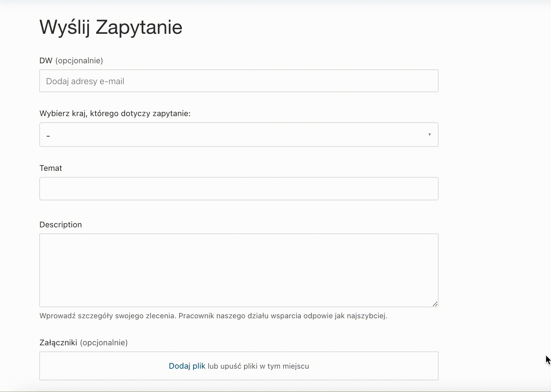Viewport: 551px width, 392px height.
Task: Click the Załączniki (opcjonalnie) label
Action: (x=84, y=343)
